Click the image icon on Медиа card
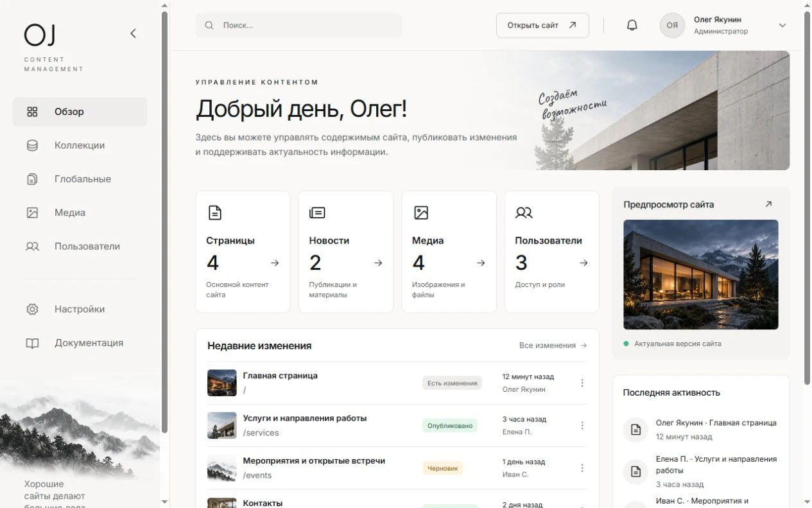 [x=421, y=213]
